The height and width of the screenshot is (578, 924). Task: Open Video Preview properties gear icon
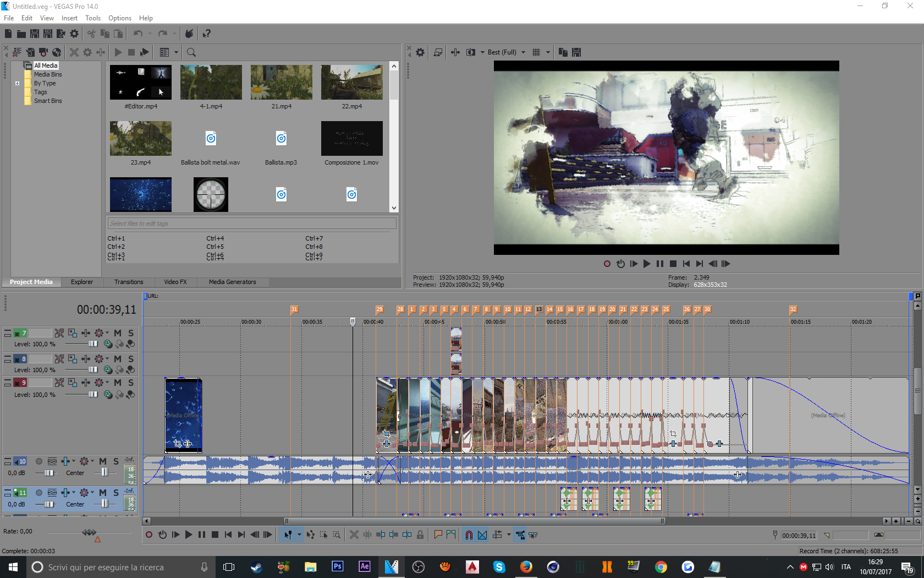pyautogui.click(x=420, y=52)
